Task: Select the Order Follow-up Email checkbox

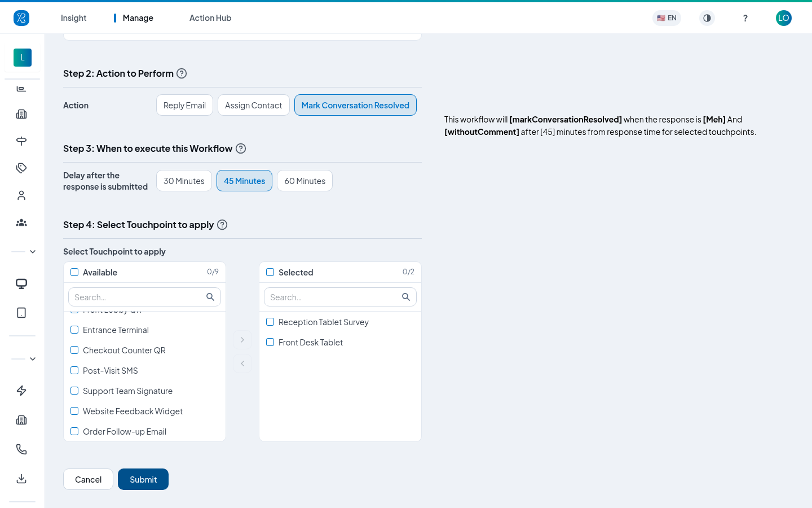Action: point(74,431)
